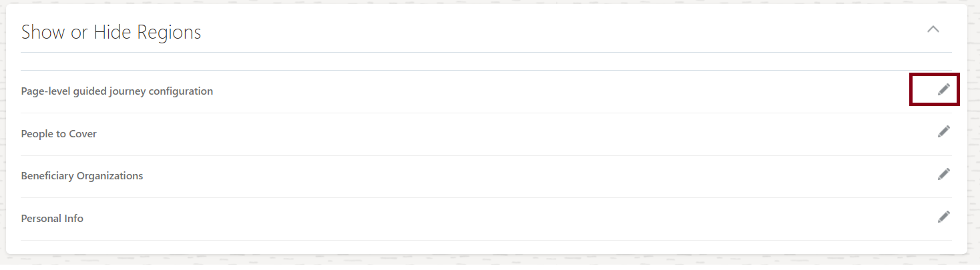Viewport: 980px width, 270px height.
Task: Choose the first region row's name
Action: [117, 91]
